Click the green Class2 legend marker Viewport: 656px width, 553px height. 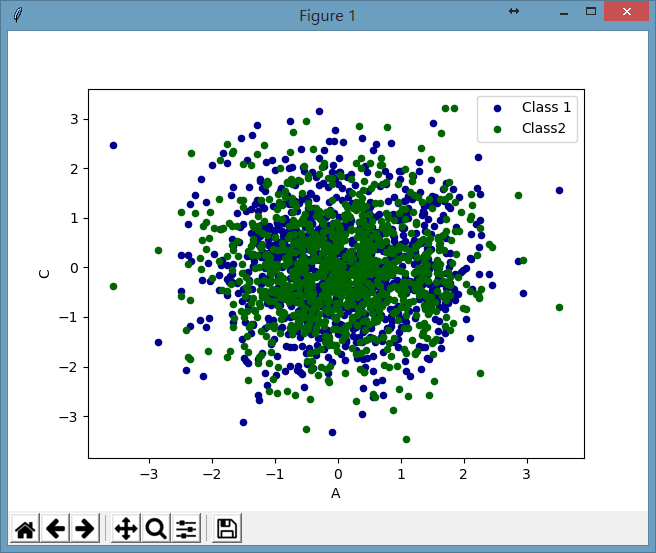pyautogui.click(x=497, y=129)
